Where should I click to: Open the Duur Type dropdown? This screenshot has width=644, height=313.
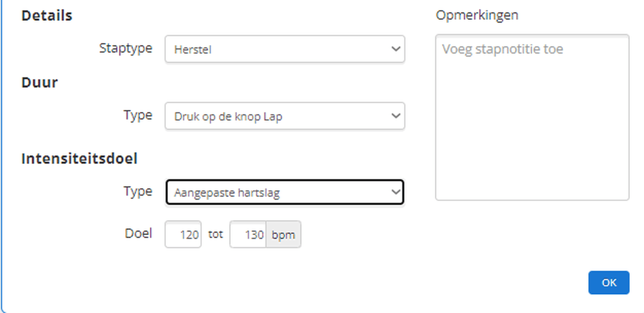point(280,116)
